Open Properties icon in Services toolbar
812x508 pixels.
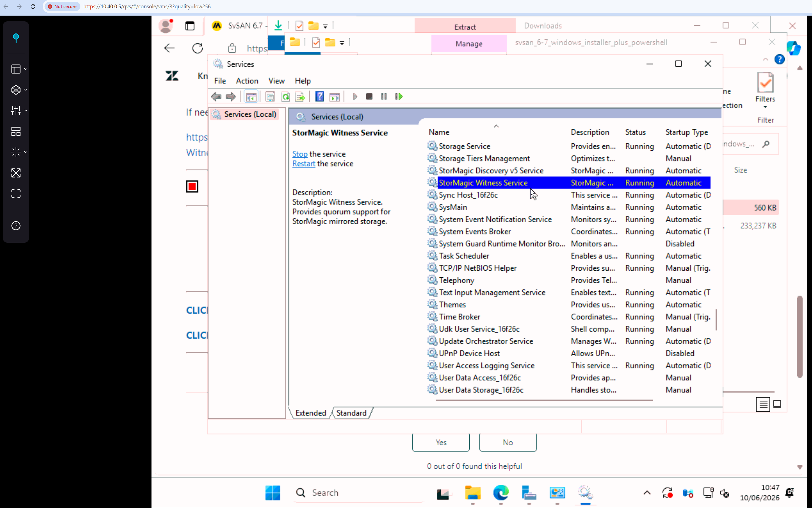[x=270, y=97]
